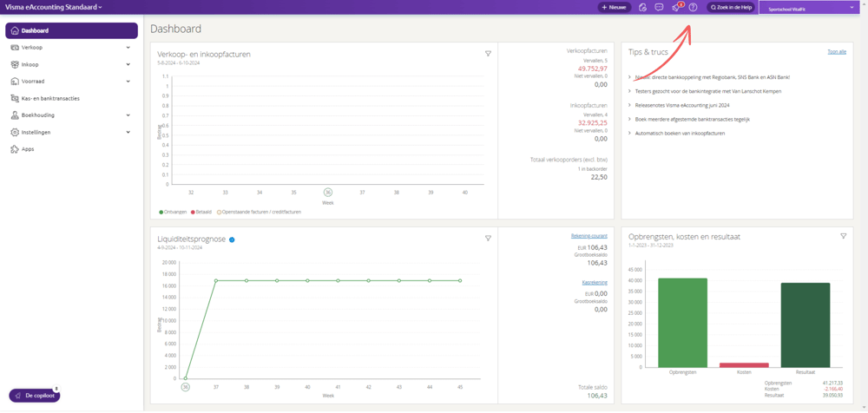868x413 pixels.
Task: Click Liquiditeitsprognose blue info icon
Action: pyautogui.click(x=232, y=239)
